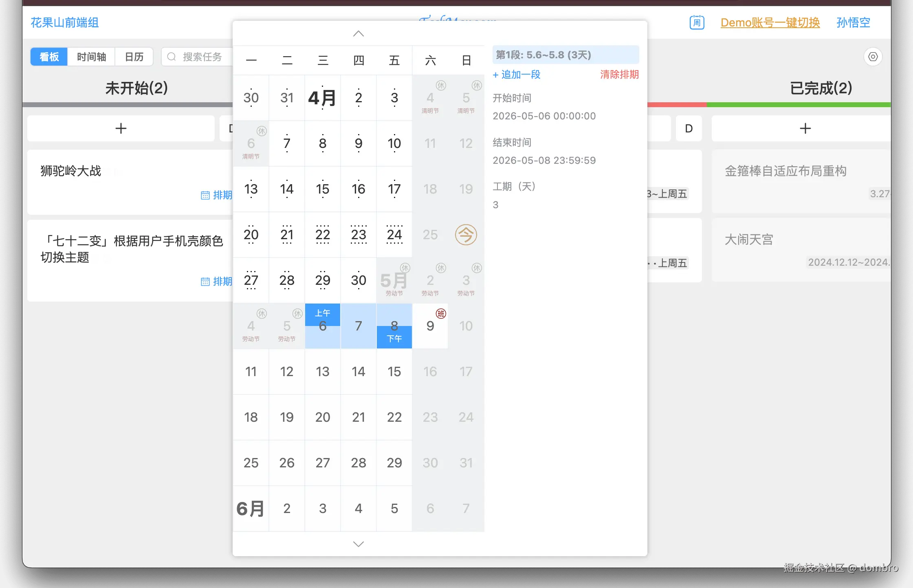This screenshot has height=588, width=913.
Task: Click the 排期 calendar icon on 七十二变 card
Action: [x=206, y=282]
